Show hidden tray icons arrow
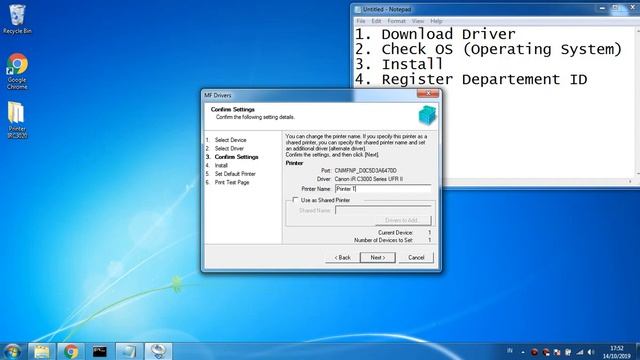The image size is (640, 360). (x=523, y=352)
